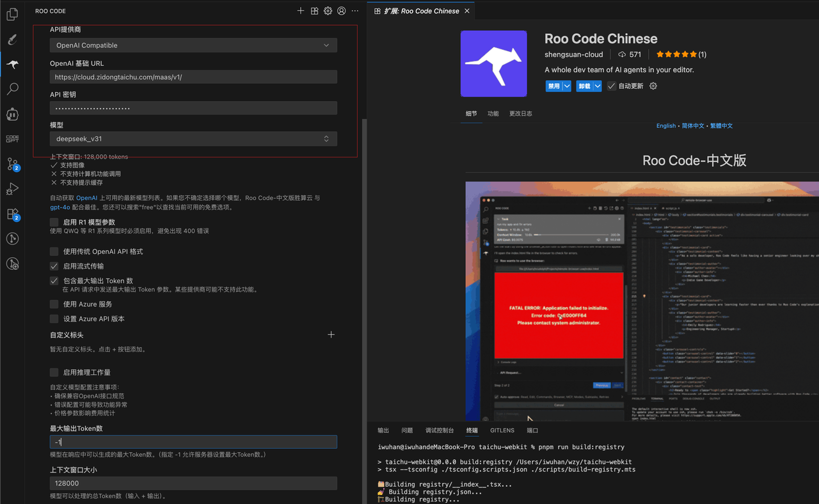The height and width of the screenshot is (504, 819).
Task: Click the 禁用 button to disable extension
Action: pos(553,86)
